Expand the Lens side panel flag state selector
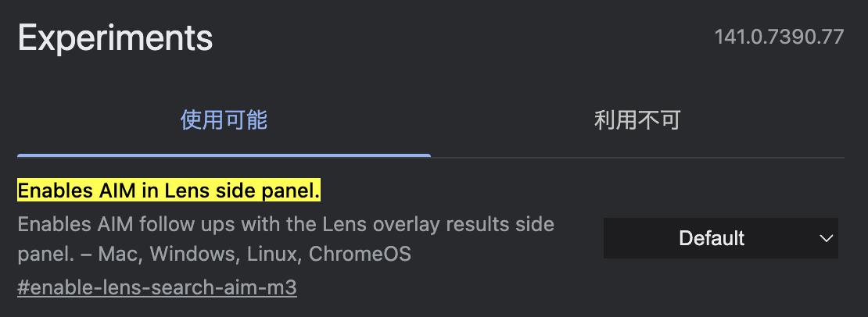This screenshot has height=317, width=868. click(x=720, y=238)
